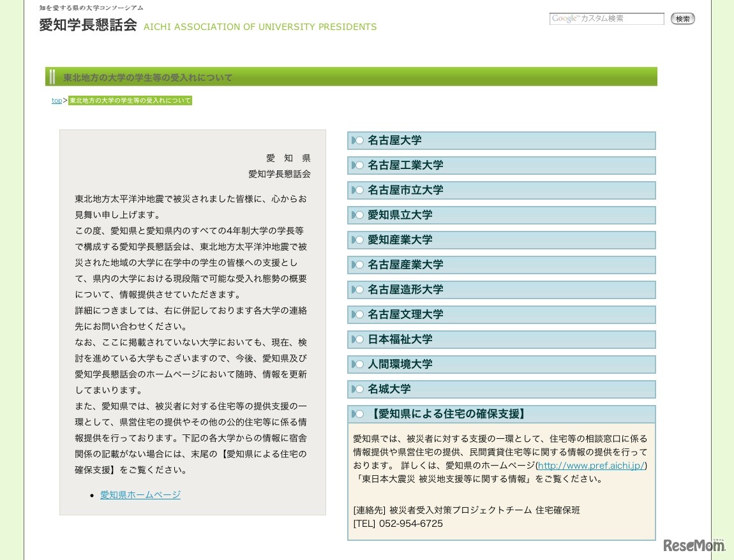Click the arrow icon beside 名古屋工業大学
This screenshot has height=560, width=734.
click(x=358, y=165)
